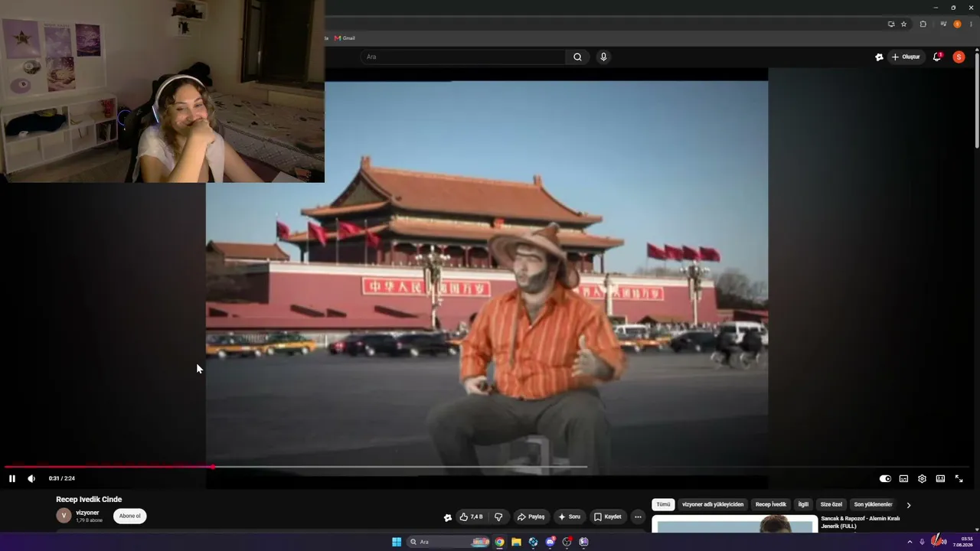Click the page scrollbar on the right edge
Image resolution: width=980 pixels, height=551 pixels.
click(976, 99)
